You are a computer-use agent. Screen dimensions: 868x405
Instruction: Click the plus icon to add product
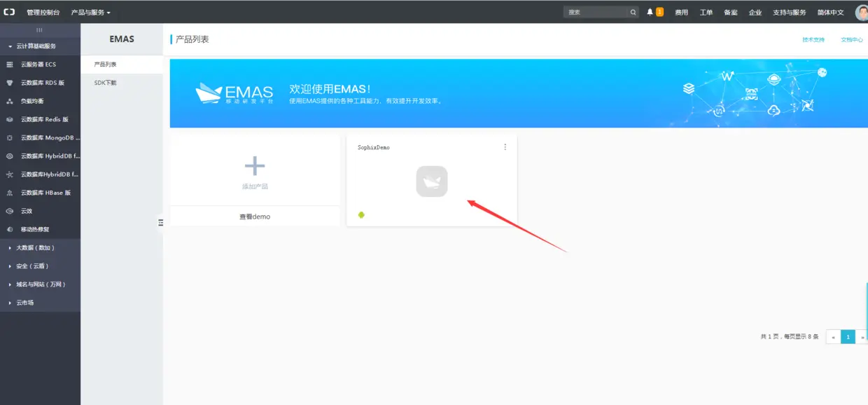coord(255,166)
